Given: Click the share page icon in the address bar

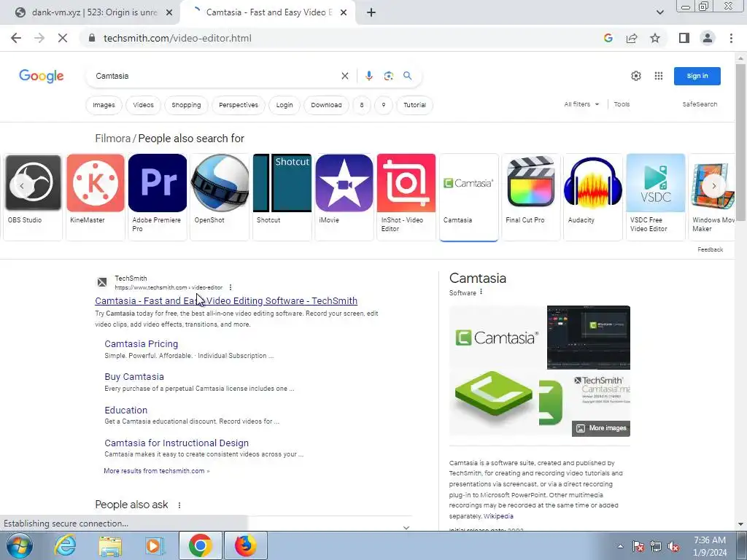Looking at the screenshot, I should click(x=632, y=38).
